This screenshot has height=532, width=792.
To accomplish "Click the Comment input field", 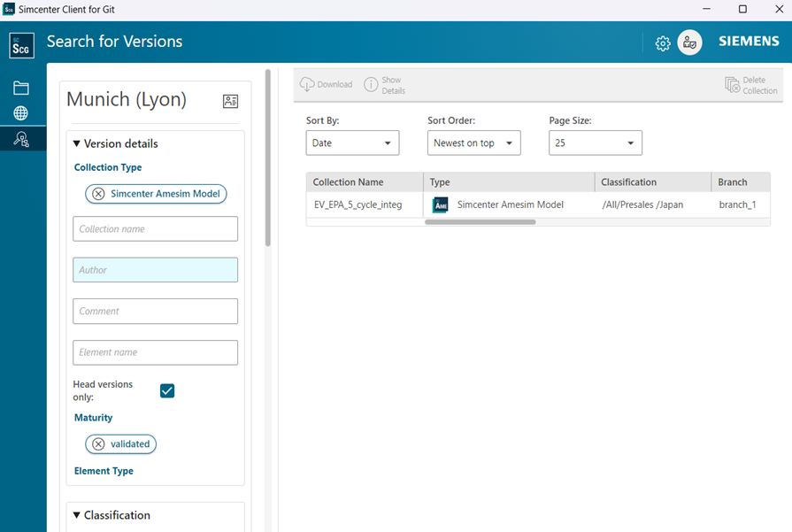I will [x=155, y=312].
